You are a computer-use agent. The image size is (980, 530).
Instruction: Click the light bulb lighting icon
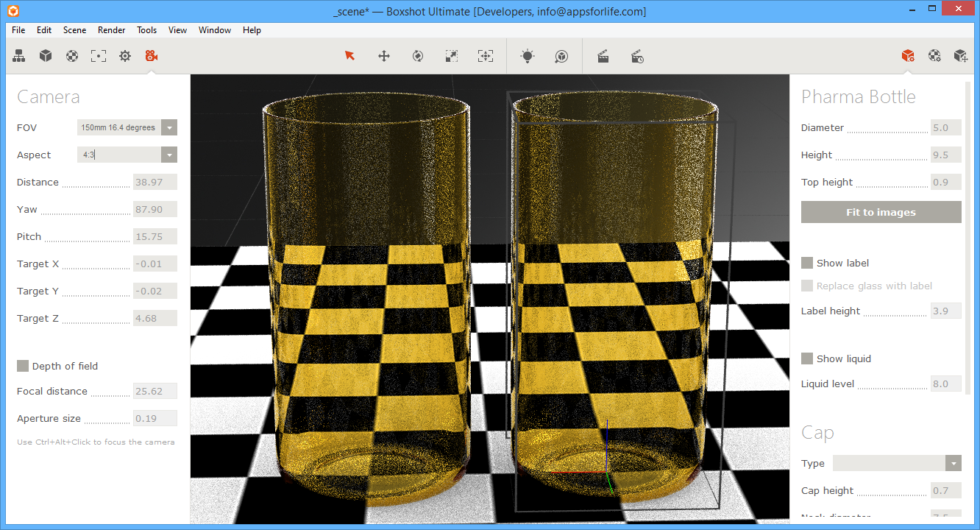527,56
